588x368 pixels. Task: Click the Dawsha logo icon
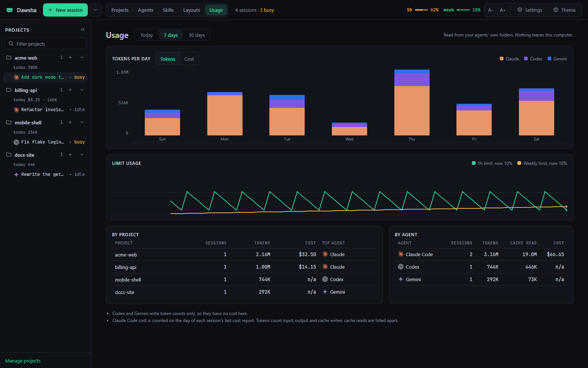pos(10,10)
